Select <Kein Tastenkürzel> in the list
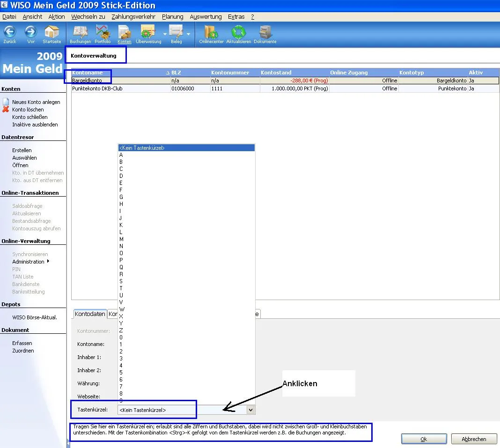This screenshot has width=500, height=448. pyautogui.click(x=186, y=148)
